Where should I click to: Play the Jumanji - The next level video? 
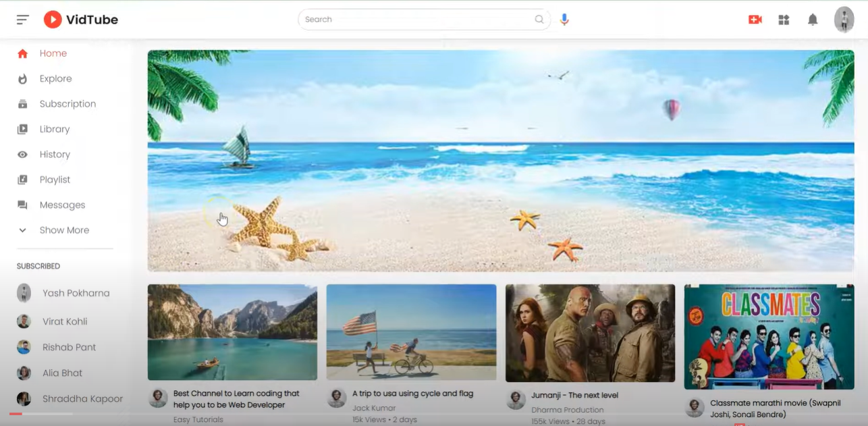[590, 332]
